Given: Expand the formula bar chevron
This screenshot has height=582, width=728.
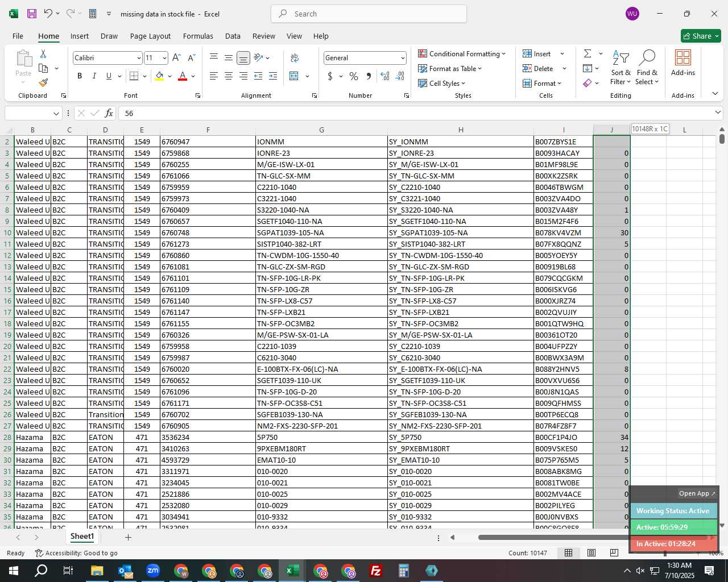Looking at the screenshot, I should (717, 113).
